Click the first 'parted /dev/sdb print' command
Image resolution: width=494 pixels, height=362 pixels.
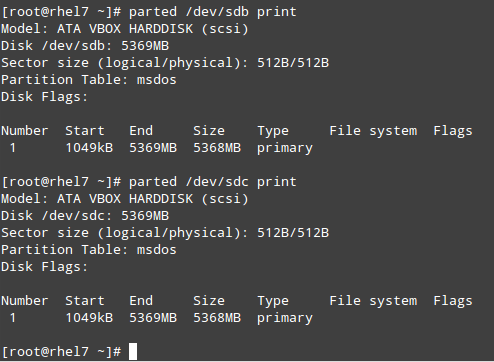pyautogui.click(x=213, y=12)
